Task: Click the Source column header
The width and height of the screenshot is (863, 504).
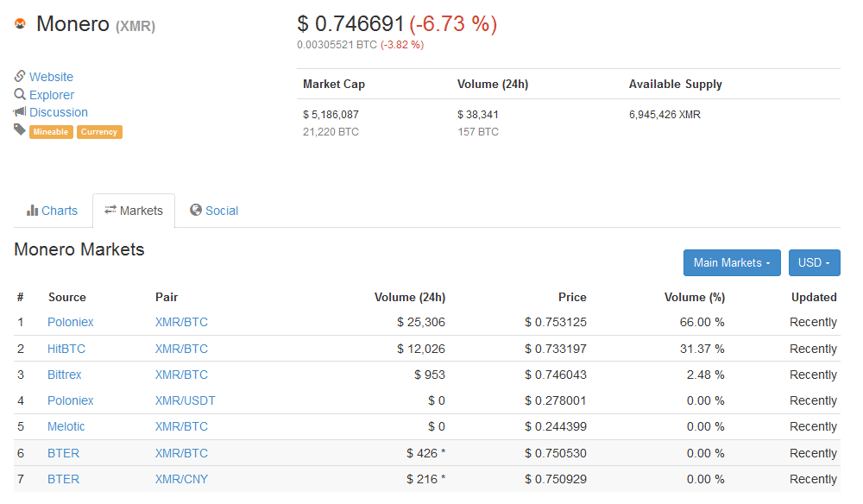Action: [67, 297]
